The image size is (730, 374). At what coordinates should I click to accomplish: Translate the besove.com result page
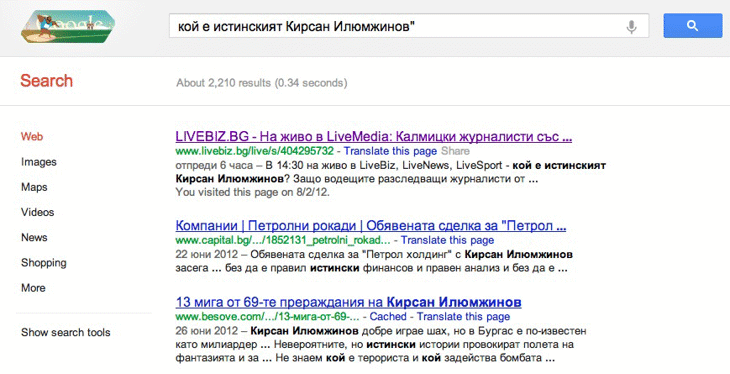463,317
